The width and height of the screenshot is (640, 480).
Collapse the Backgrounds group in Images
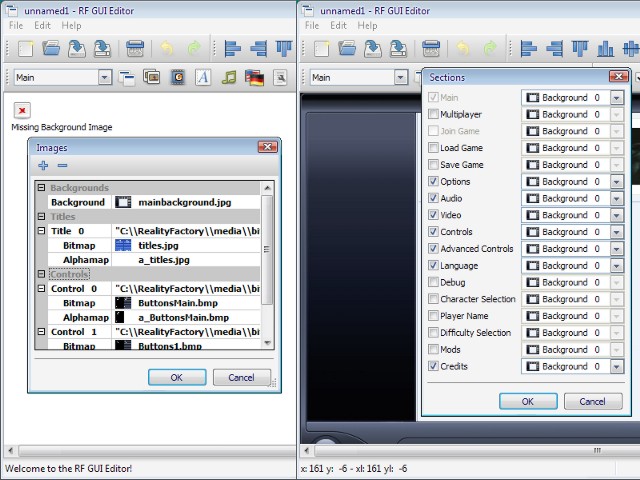[x=41, y=188]
